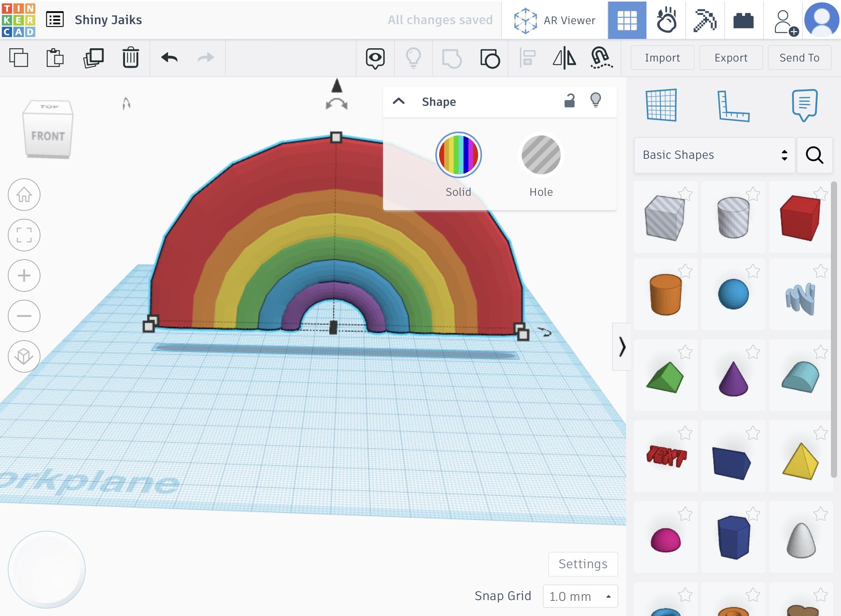Open the Notes tool icon
Screen dimensions: 841x616
[x=804, y=105]
